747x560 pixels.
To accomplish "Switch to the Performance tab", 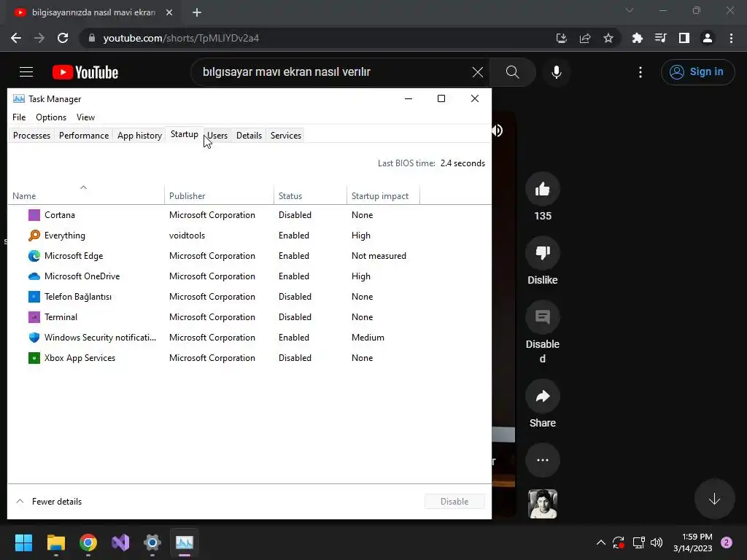I will click(x=84, y=135).
